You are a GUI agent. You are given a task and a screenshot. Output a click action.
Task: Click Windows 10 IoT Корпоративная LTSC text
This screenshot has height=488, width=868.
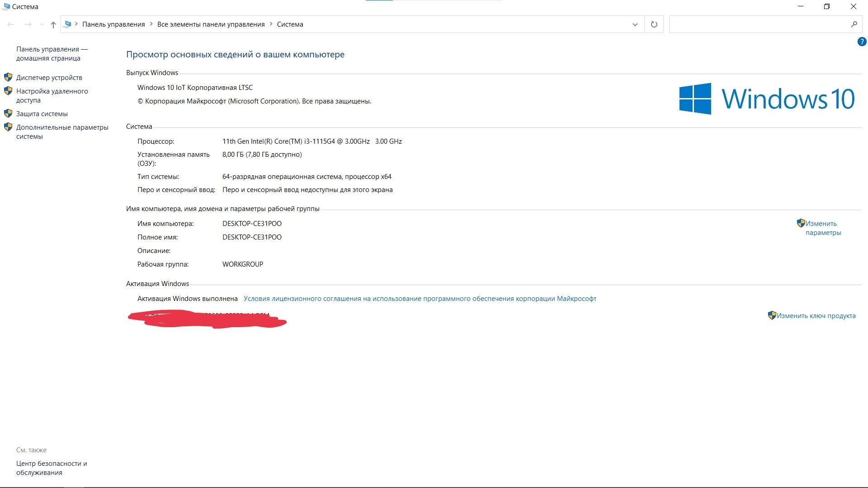(x=195, y=88)
